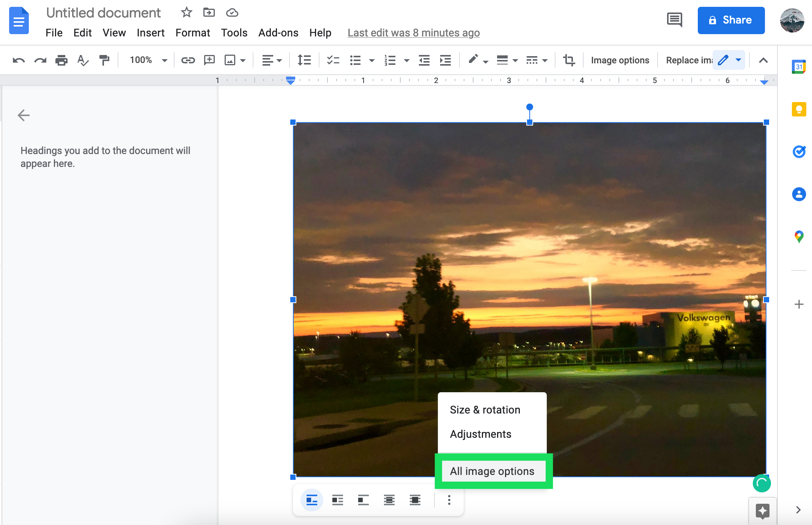Open the Format menu

pyautogui.click(x=192, y=33)
